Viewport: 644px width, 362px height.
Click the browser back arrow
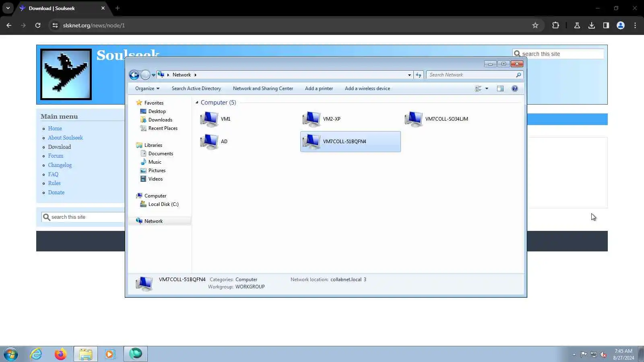tap(9, 25)
